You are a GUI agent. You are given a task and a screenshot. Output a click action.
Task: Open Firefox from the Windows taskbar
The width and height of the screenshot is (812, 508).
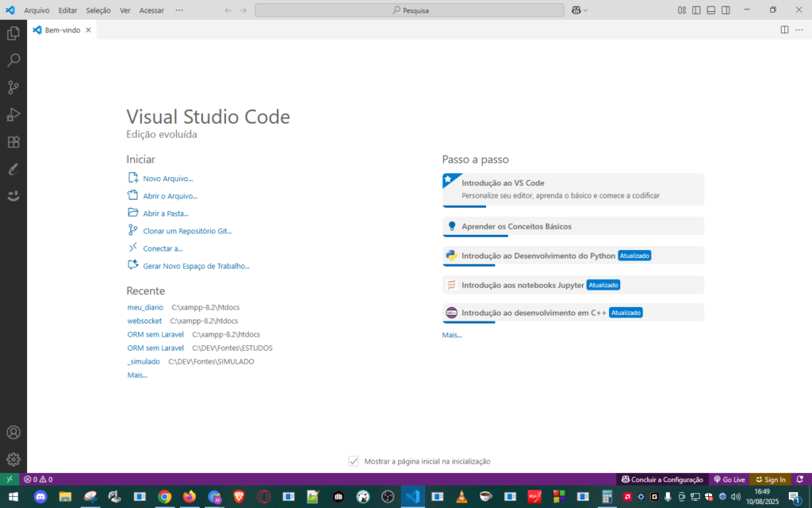(x=189, y=497)
